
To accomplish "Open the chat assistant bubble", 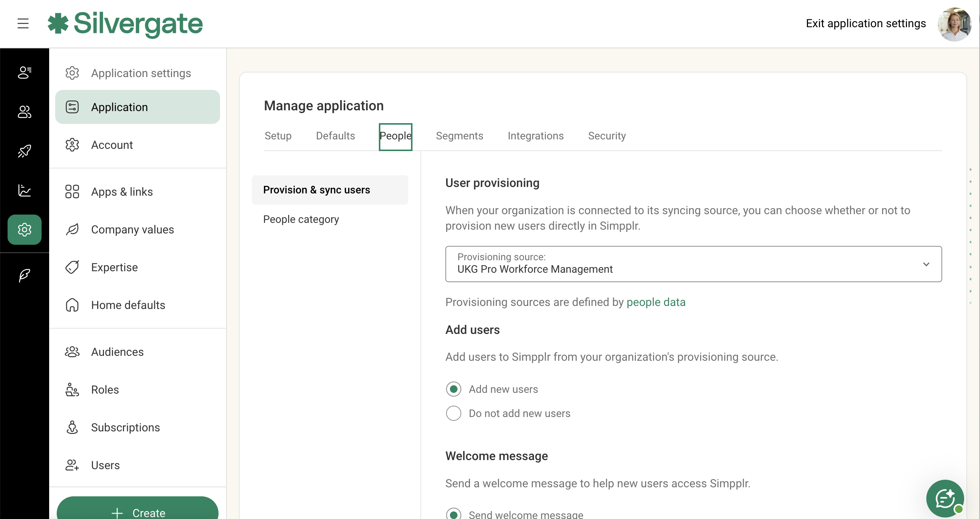I will (945, 499).
